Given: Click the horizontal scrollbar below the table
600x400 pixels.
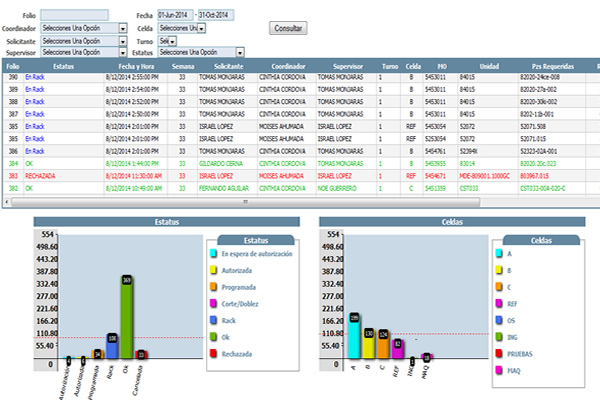Looking at the screenshot, I should click(x=300, y=197).
